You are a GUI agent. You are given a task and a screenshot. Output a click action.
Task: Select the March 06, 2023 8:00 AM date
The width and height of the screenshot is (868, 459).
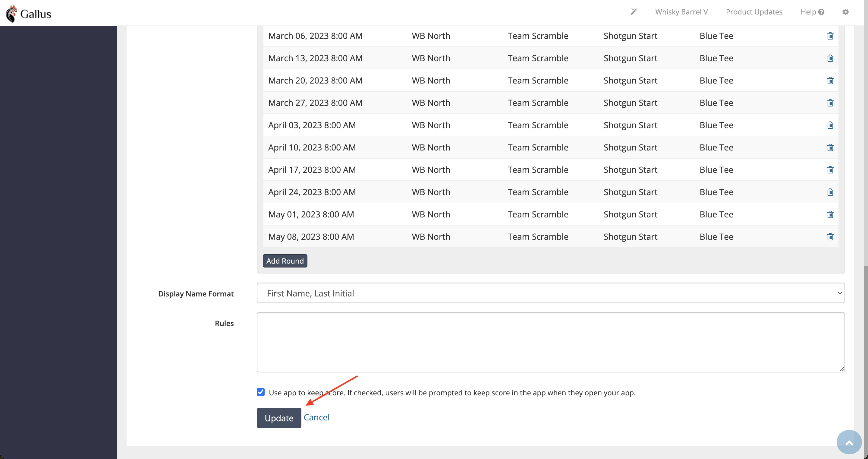click(315, 36)
